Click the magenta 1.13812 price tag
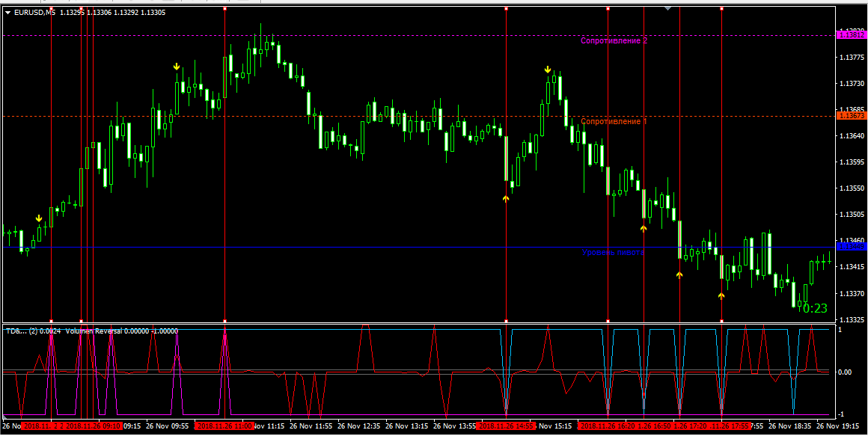 (x=852, y=35)
